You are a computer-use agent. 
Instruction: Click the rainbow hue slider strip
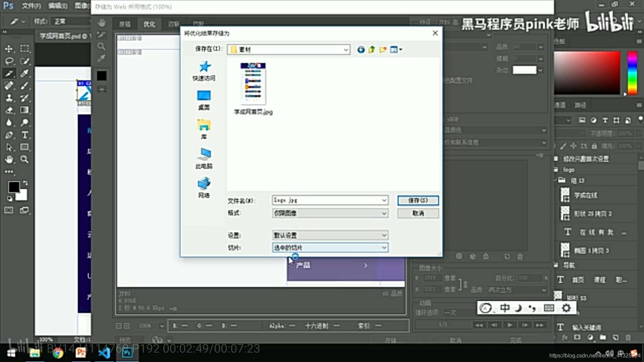[632, 73]
